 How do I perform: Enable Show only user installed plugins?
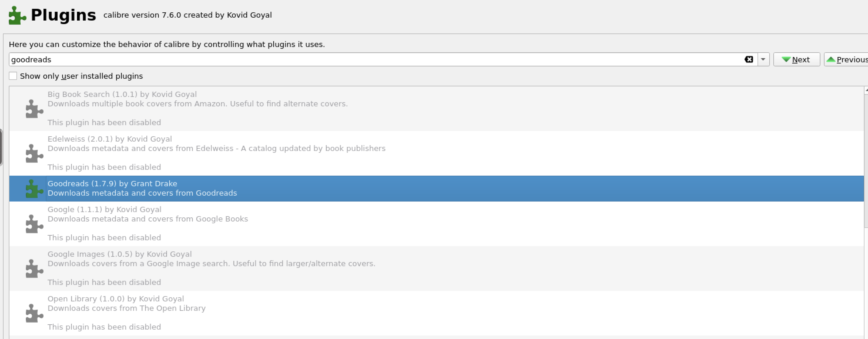click(13, 76)
